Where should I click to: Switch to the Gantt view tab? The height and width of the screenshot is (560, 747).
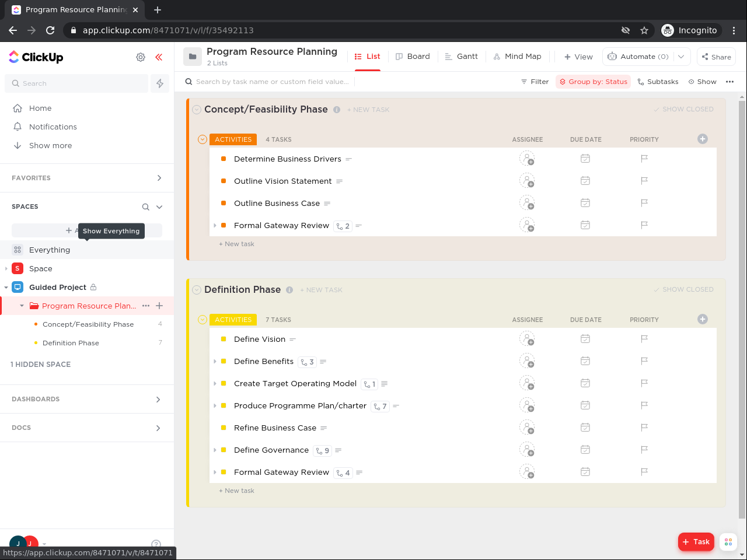click(461, 57)
